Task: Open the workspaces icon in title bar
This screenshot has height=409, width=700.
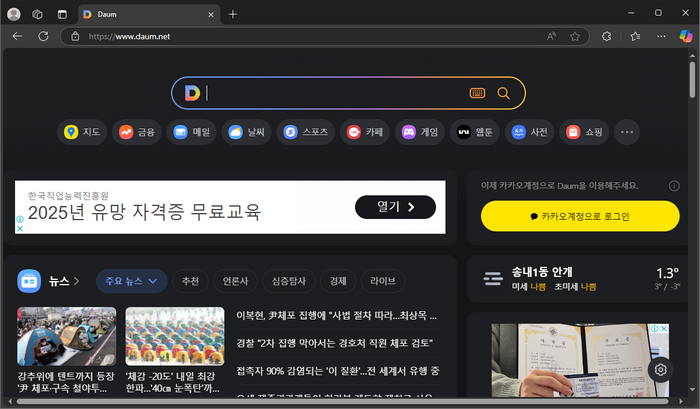Action: (38, 14)
